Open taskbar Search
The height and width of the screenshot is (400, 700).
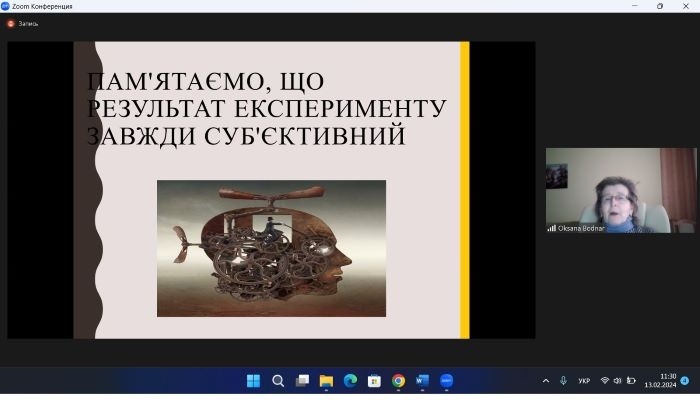click(x=278, y=381)
